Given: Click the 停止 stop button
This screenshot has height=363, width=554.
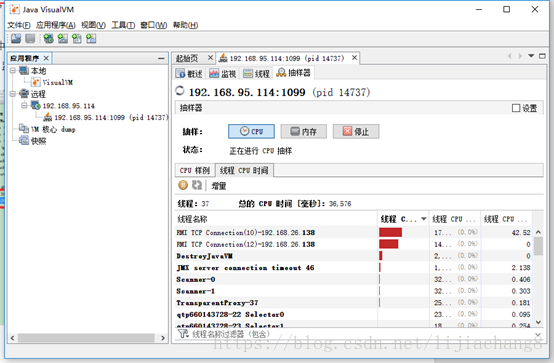Looking at the screenshot, I should pos(356,131).
